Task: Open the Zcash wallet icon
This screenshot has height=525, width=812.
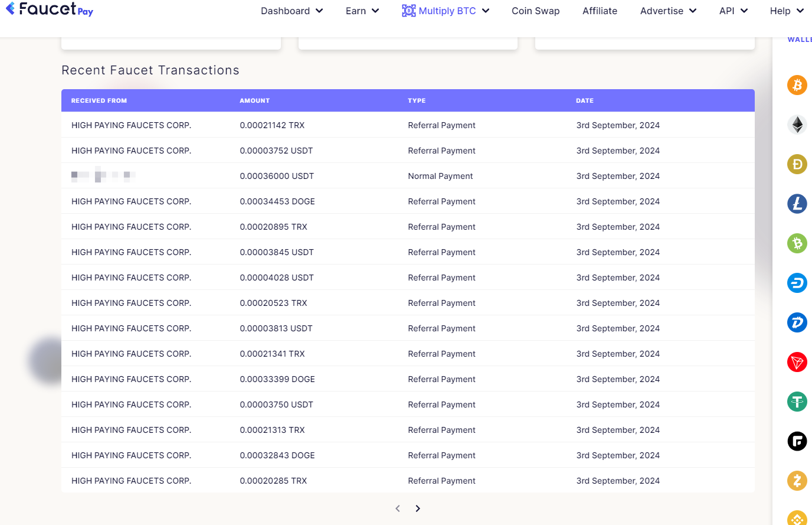Action: 797,481
